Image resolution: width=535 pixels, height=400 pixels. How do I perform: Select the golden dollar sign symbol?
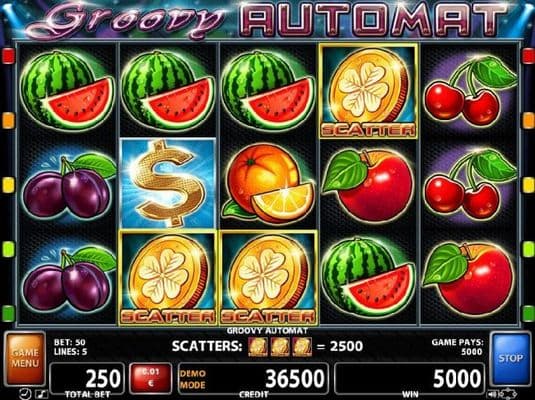point(168,183)
